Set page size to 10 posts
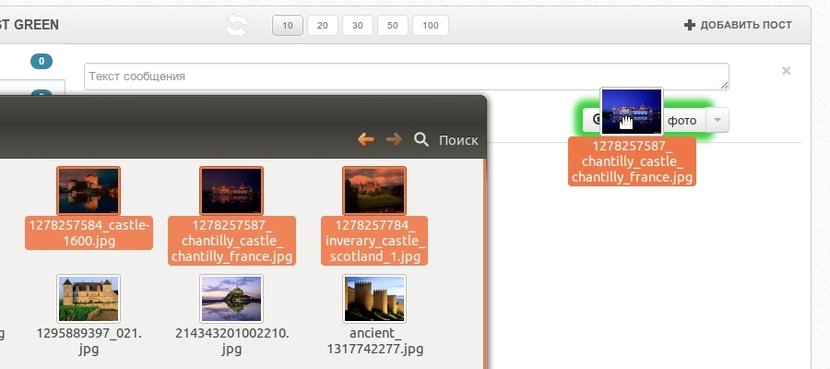 (x=287, y=25)
